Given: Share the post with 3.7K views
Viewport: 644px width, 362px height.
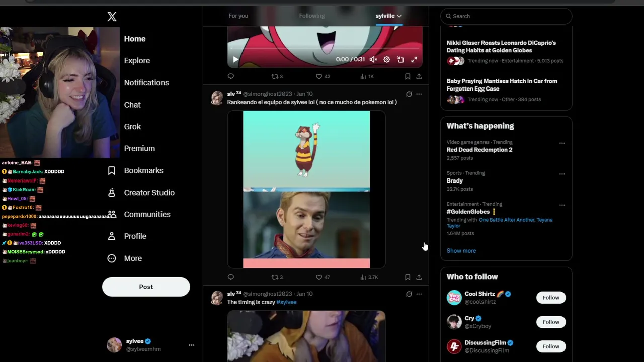Looking at the screenshot, I should coord(419,277).
